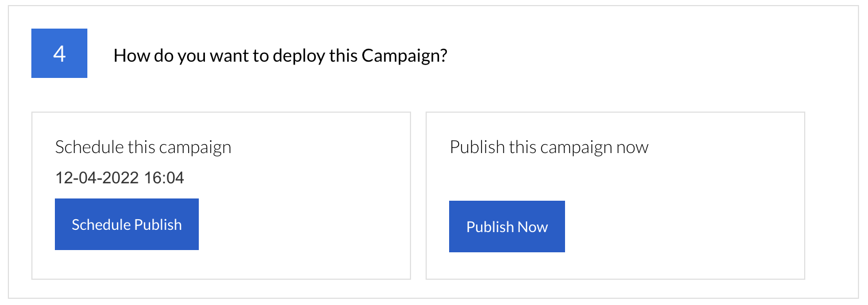Click the year "2022" in the schedule date
Screen dimensions: 868x305
click(122, 178)
